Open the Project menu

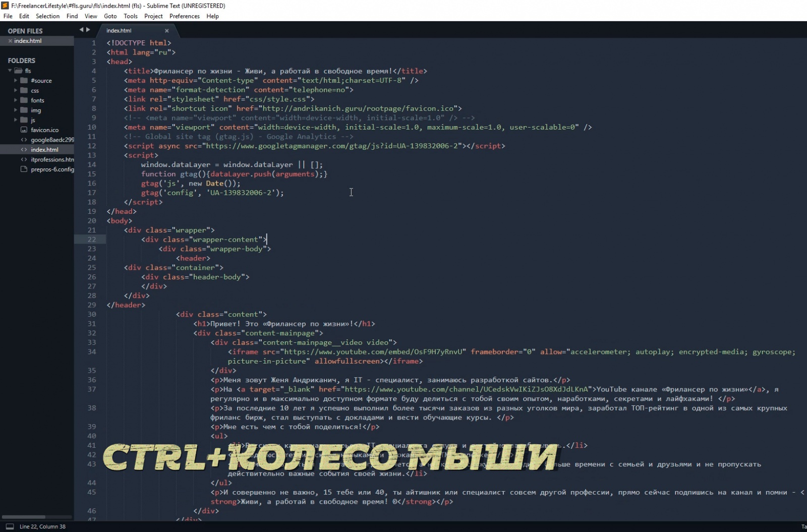153,16
